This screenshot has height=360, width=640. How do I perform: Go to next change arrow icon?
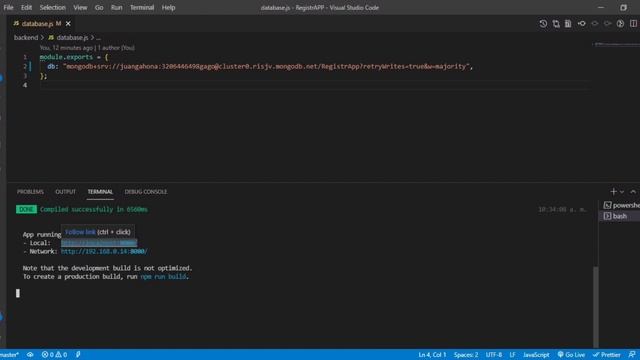point(607,24)
